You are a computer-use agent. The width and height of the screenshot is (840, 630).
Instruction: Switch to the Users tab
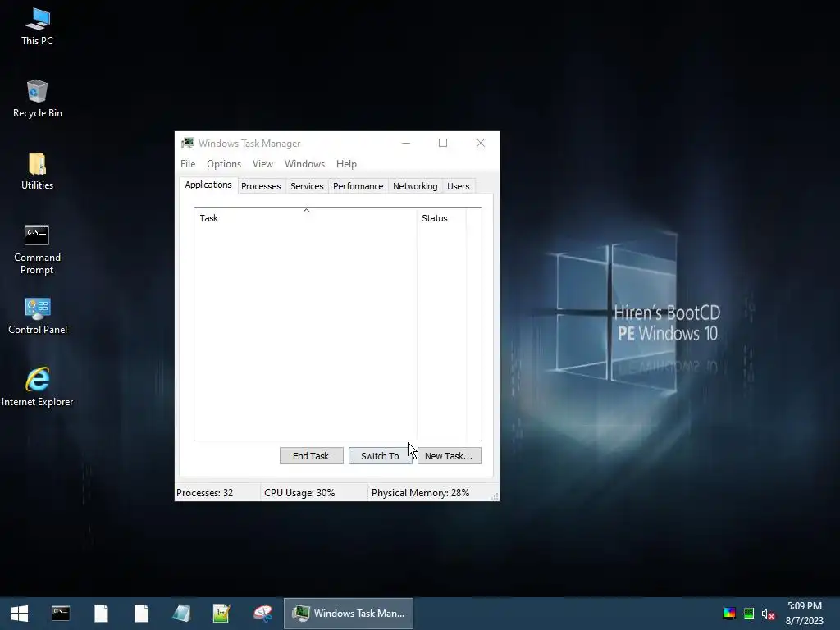tap(458, 186)
